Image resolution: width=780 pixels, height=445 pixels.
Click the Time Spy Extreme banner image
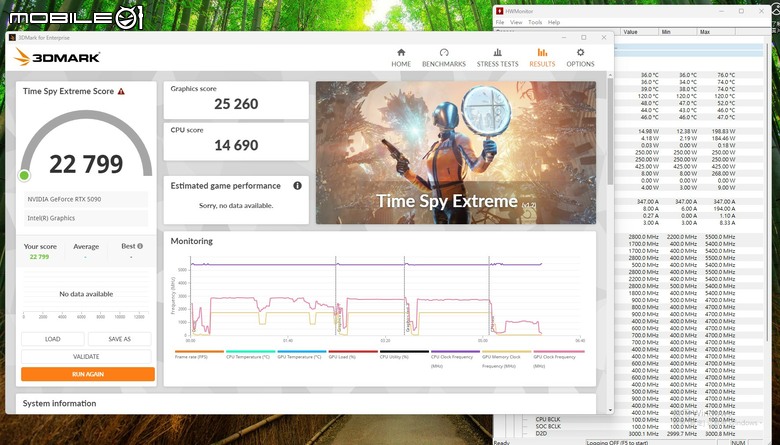[456, 153]
